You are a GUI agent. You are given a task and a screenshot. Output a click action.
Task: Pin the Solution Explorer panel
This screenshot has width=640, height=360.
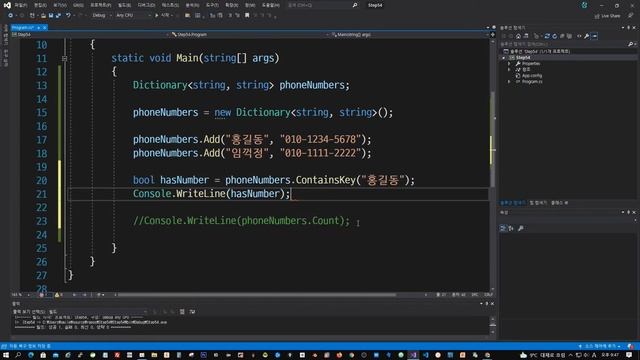pos(629,28)
